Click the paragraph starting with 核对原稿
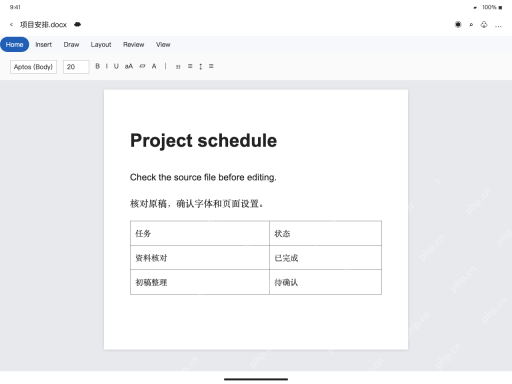512x384 pixels. [x=197, y=203]
